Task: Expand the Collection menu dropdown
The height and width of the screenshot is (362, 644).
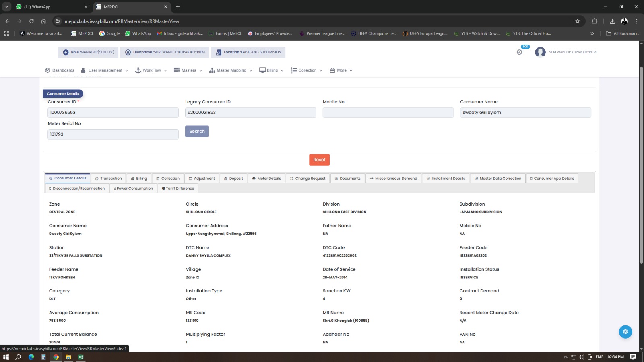Action: (x=307, y=70)
